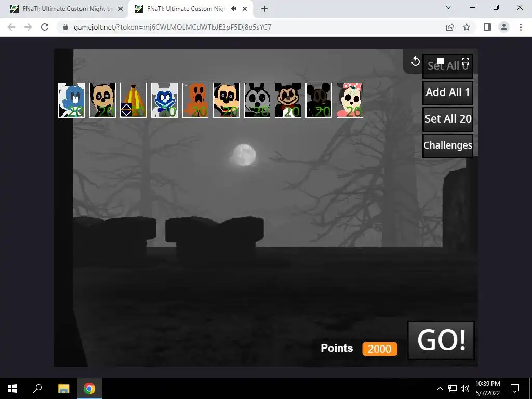Select the yellow cloaked character portrait

pyautogui.click(x=134, y=100)
